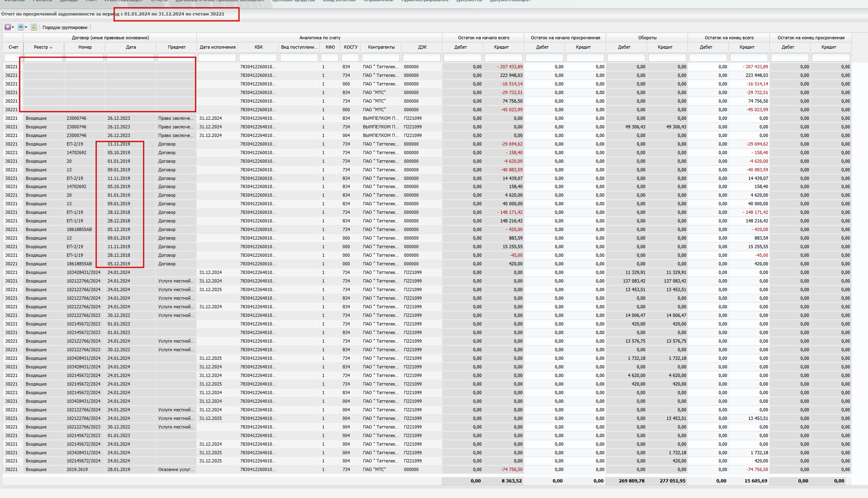868x498 pixels.
Task: Click the 'Остаток на начало просроченная' group header
Action: (x=565, y=38)
